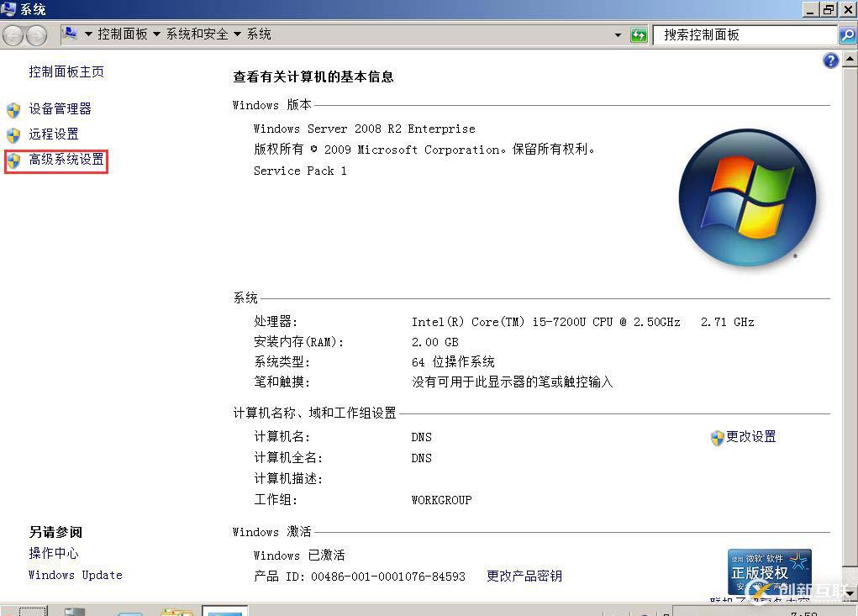The height and width of the screenshot is (616, 858).
Task: Click the scrollbar down arrow
Action: pos(850,593)
